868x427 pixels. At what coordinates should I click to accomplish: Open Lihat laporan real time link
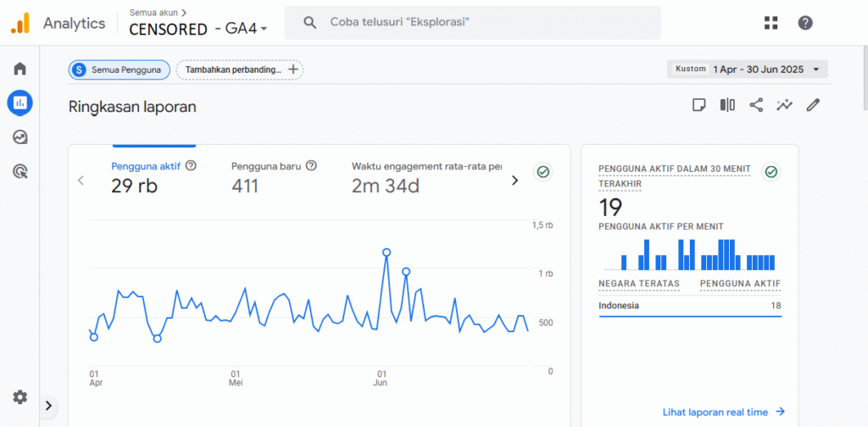point(723,412)
